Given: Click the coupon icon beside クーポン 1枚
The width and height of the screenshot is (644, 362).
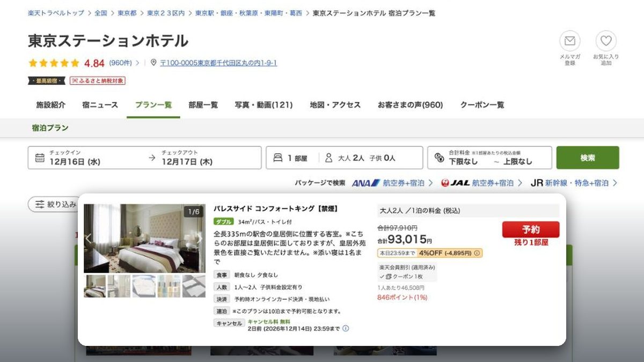Looking at the screenshot, I should tap(390, 277).
